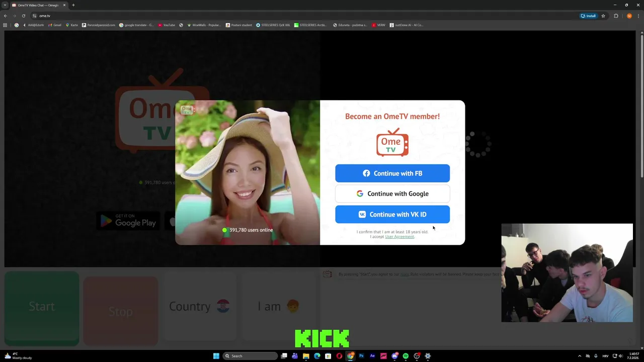The width and height of the screenshot is (644, 362).
Task: Go forward in browser history
Action: click(x=15, y=16)
